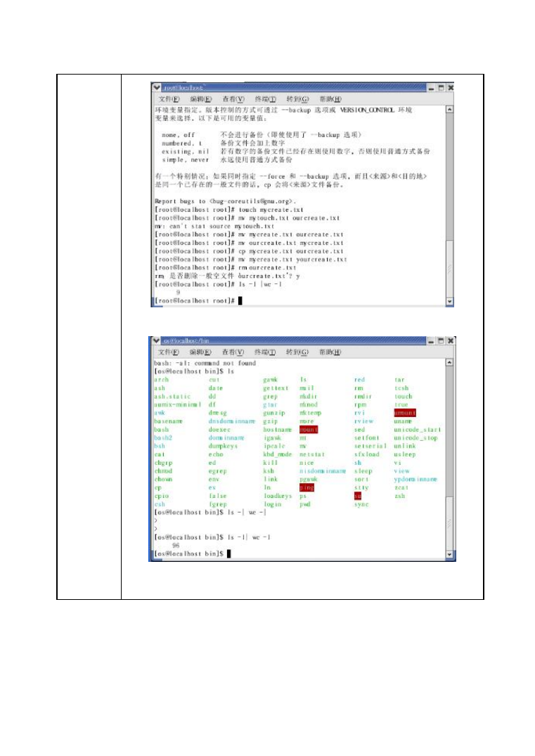The width and height of the screenshot is (535, 756).
Task: Open 转到(G) menu in root@localhost terminal
Action: [x=297, y=99]
